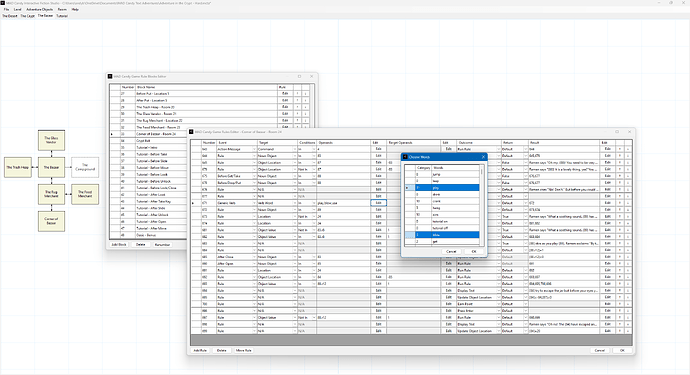The height and width of the screenshot is (375, 690).
Task: Open the 'Action Message' event dropdown
Action: (x=254, y=149)
